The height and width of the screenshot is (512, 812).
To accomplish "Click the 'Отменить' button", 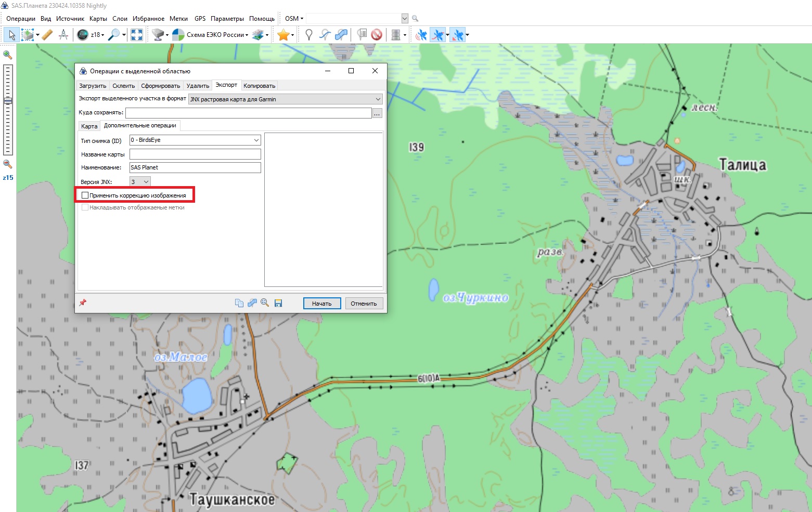I will [x=364, y=304].
